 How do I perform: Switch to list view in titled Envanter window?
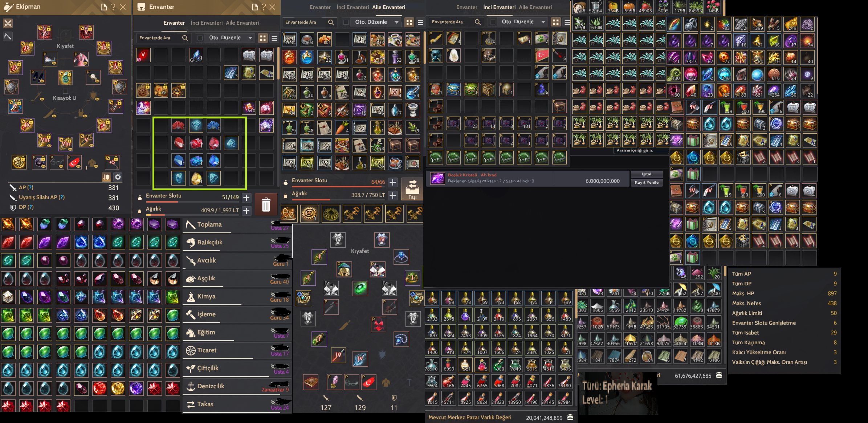point(274,38)
